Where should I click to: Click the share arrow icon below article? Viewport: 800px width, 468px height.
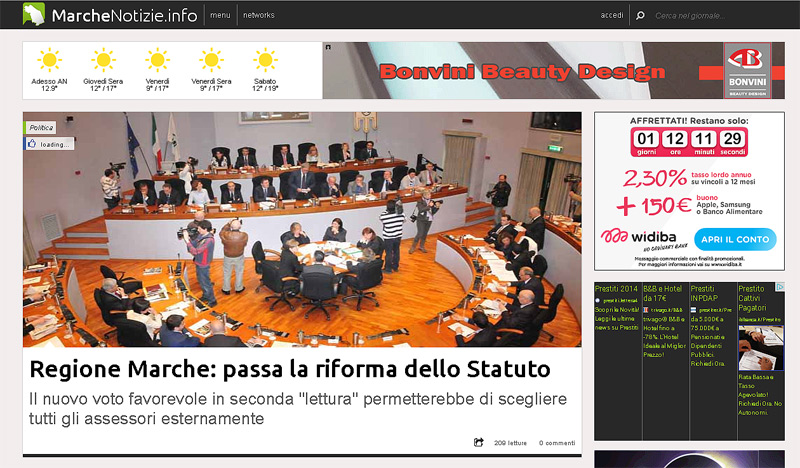[x=478, y=442]
